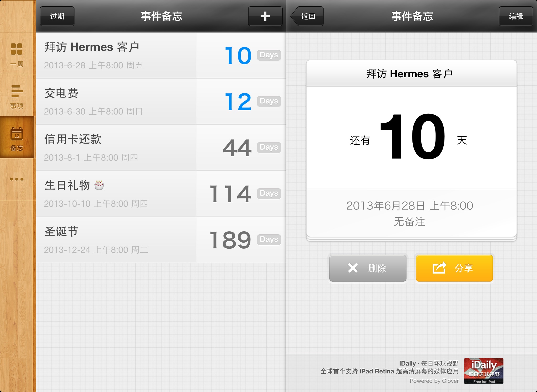
Task: Click Days badge next to 10
Action: point(269,55)
